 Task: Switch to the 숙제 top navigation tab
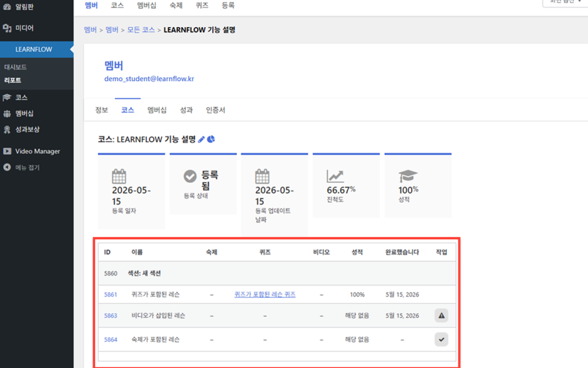176,5
